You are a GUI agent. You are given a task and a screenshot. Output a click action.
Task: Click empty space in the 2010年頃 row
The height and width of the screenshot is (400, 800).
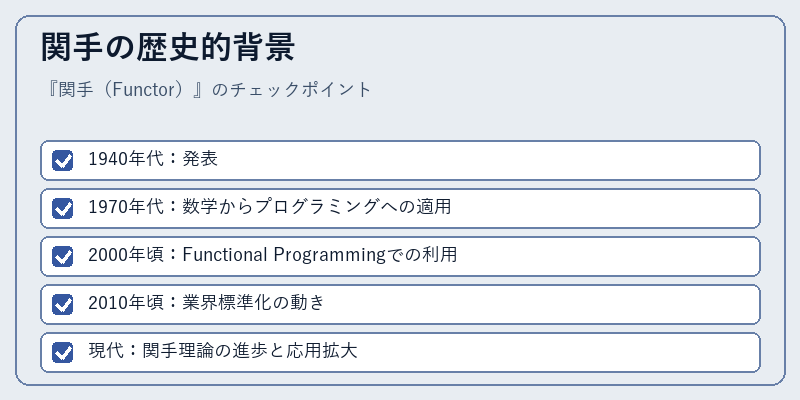[541, 304]
